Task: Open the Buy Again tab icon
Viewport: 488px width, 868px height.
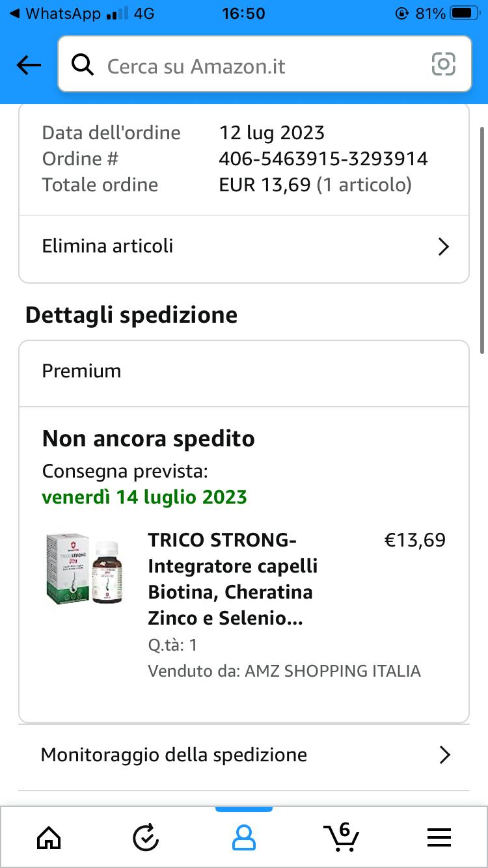Action: click(146, 837)
